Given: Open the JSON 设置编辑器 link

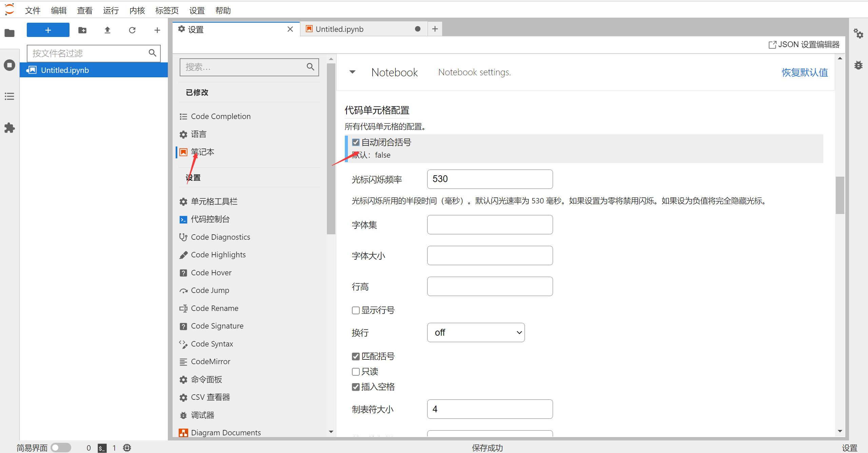Looking at the screenshot, I should pyautogui.click(x=804, y=44).
